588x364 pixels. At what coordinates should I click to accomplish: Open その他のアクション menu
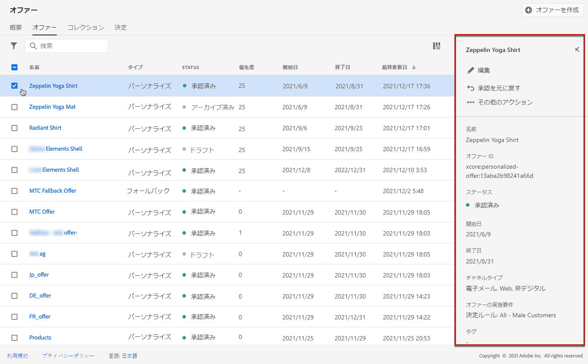pyautogui.click(x=505, y=102)
